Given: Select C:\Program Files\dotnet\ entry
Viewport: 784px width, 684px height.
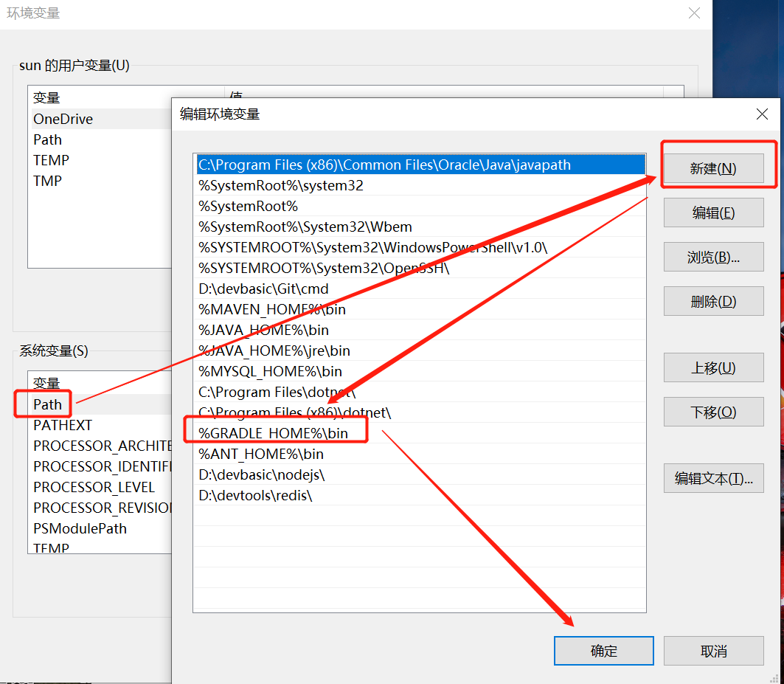Looking at the screenshot, I should [x=420, y=393].
